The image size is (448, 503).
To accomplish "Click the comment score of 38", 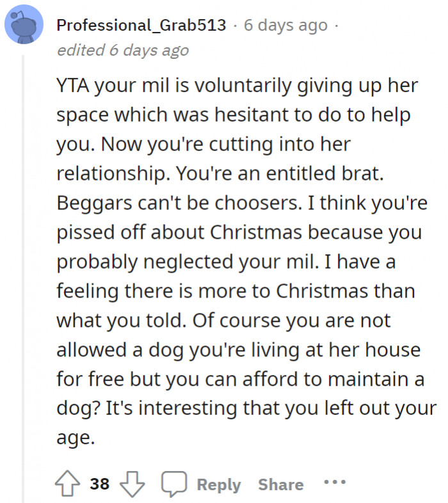I will [x=99, y=484].
